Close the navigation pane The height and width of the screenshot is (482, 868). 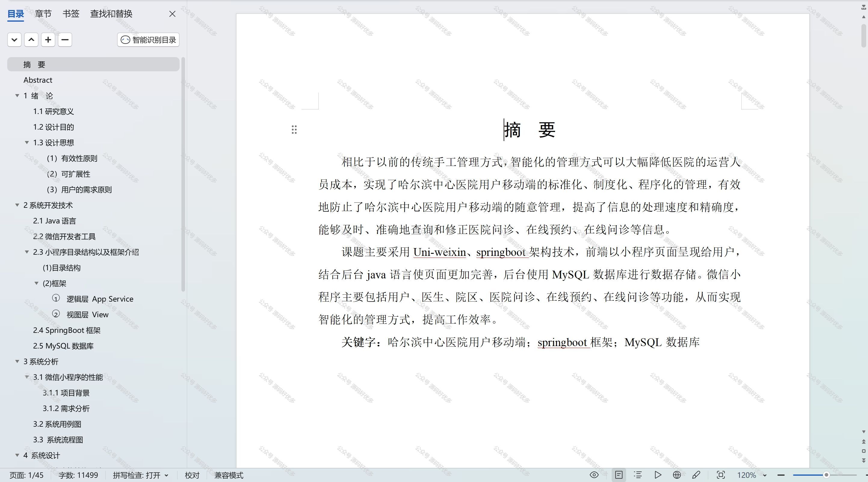[172, 14]
